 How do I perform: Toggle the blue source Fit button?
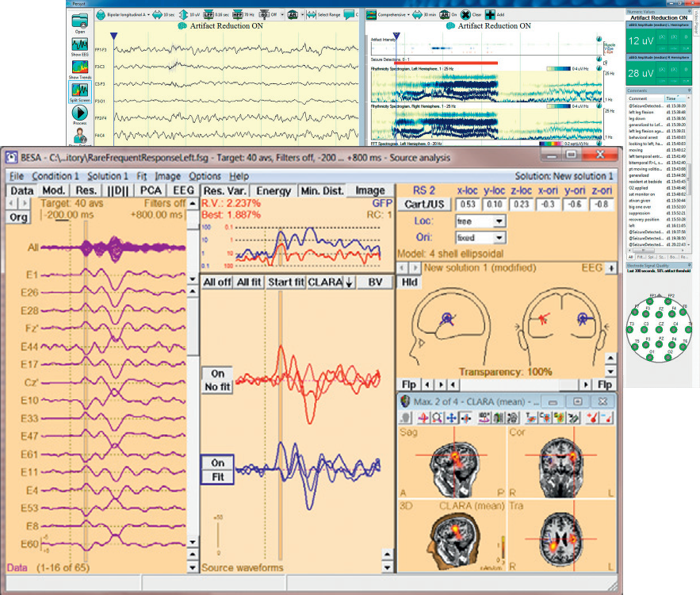[x=218, y=477]
